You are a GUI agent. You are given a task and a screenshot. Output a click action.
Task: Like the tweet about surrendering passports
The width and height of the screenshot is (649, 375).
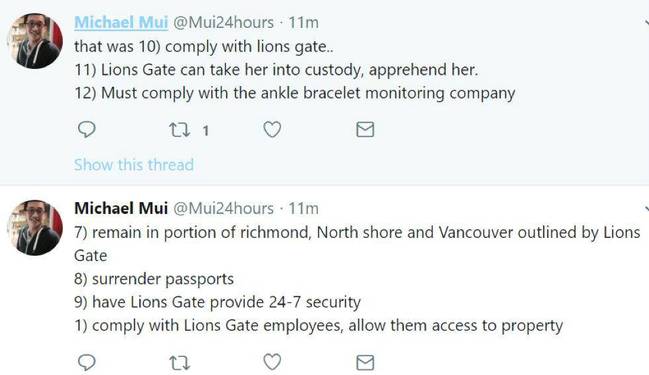(272, 363)
